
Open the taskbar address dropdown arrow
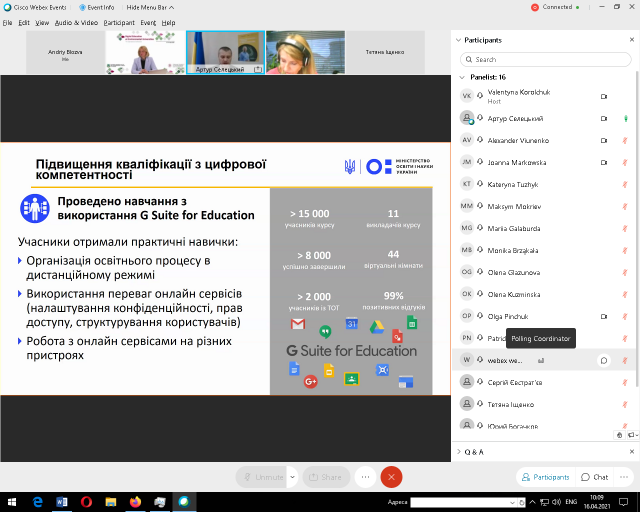pyautogui.click(x=512, y=502)
